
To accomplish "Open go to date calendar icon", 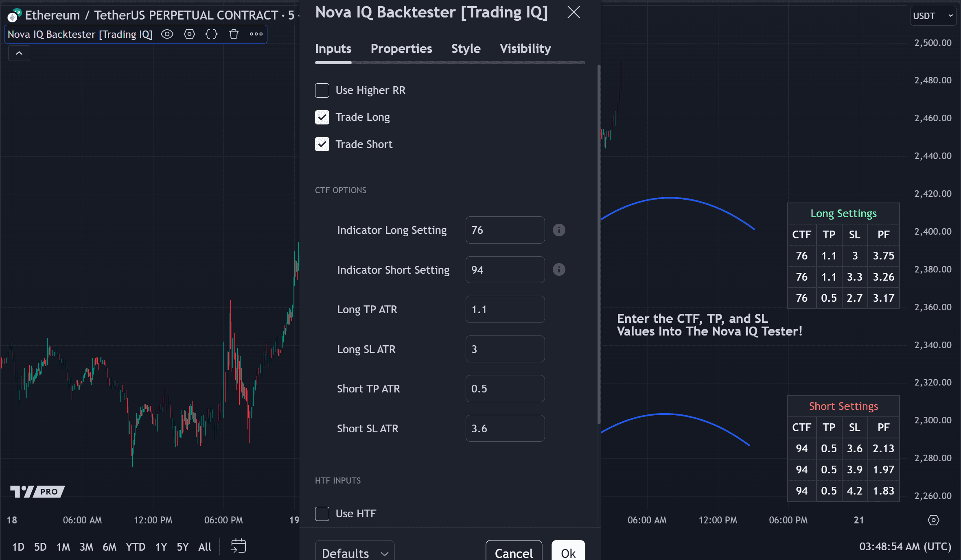I will [x=238, y=546].
